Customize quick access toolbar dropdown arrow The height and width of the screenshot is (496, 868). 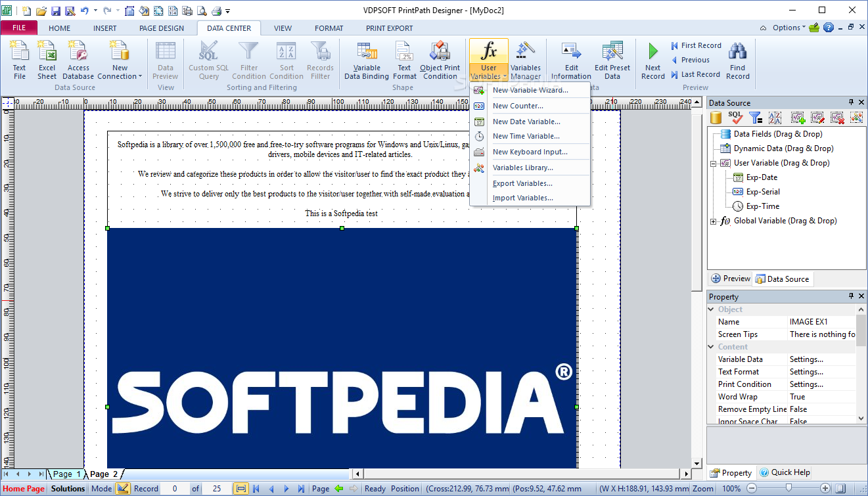[x=227, y=11]
